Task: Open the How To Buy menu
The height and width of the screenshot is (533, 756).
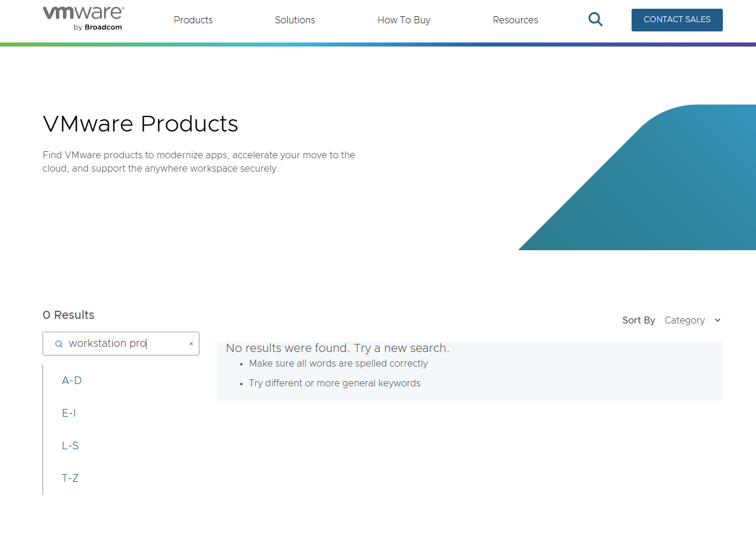Action: 404,20
